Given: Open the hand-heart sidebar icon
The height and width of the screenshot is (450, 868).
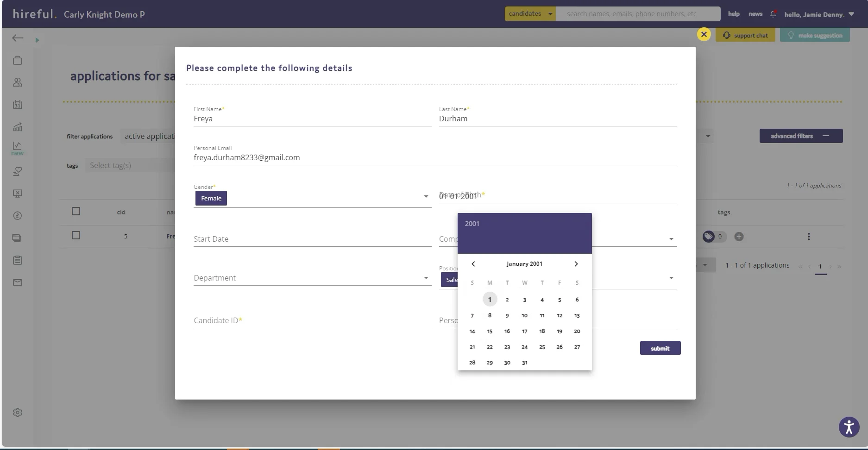Looking at the screenshot, I should coord(18,171).
